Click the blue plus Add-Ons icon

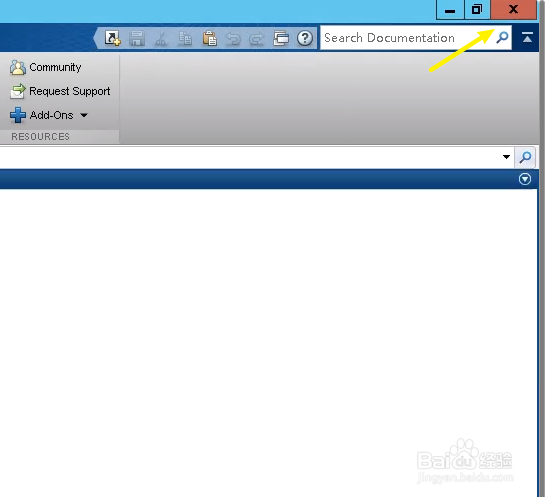(x=18, y=115)
